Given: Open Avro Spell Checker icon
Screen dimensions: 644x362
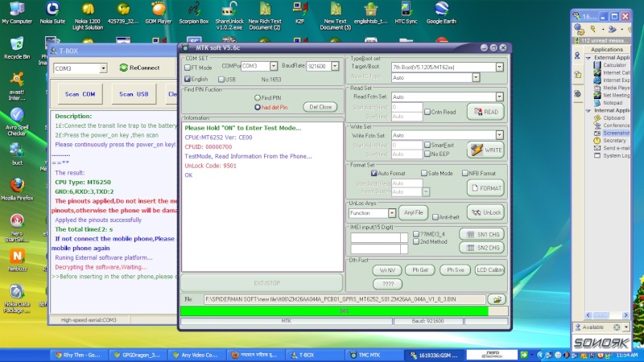Looking at the screenshot, I should 17,121.
